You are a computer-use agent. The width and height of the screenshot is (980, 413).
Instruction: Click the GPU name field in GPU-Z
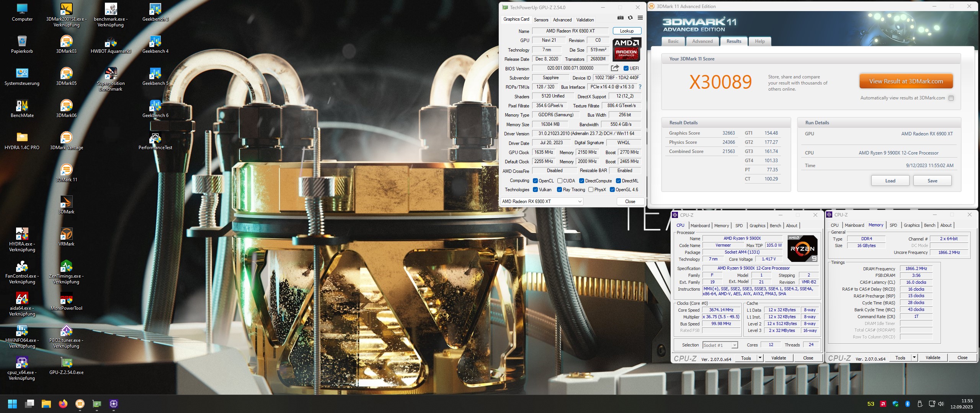click(570, 31)
